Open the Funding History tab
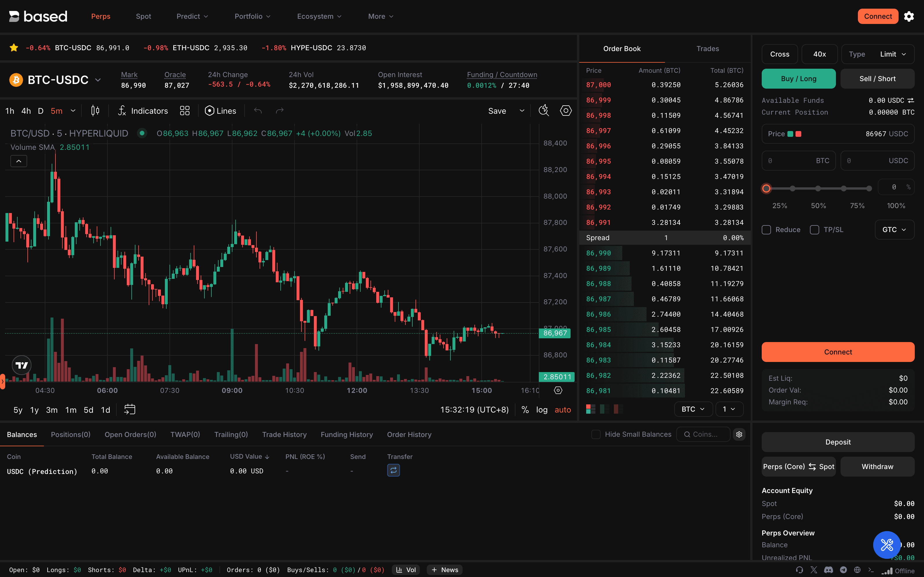 (x=346, y=434)
